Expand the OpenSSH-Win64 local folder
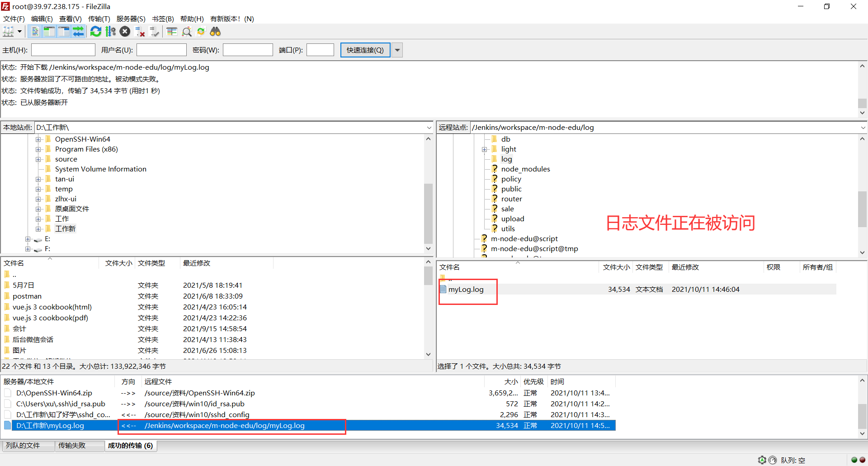 [x=38, y=139]
